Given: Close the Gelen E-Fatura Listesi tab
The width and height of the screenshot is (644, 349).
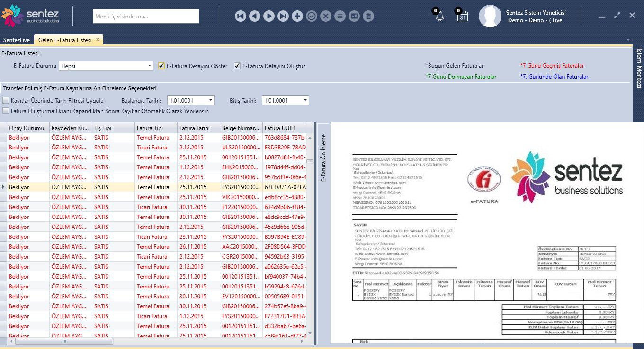Looking at the screenshot, I should pos(98,40).
